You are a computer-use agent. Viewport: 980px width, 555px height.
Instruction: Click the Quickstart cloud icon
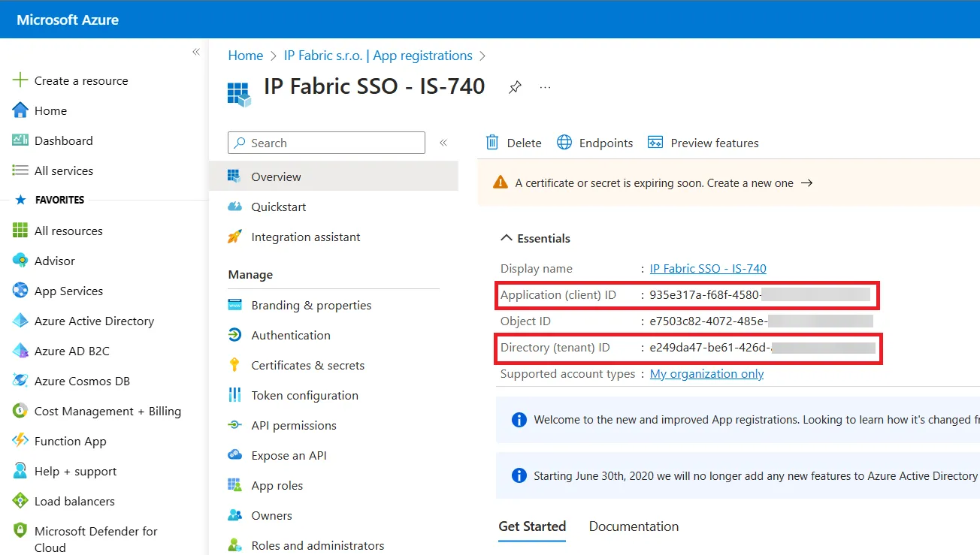235,207
